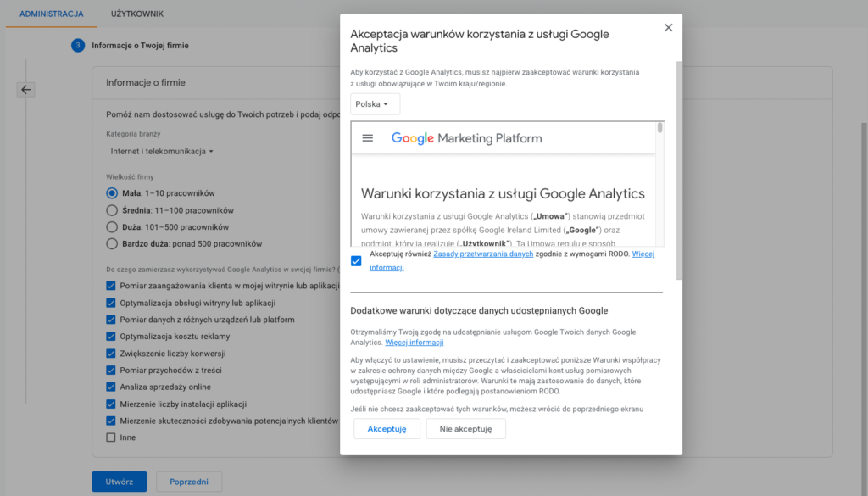Uncheck Optymalizacja kosztu reklamy
This screenshot has width=868, height=496.
click(111, 337)
